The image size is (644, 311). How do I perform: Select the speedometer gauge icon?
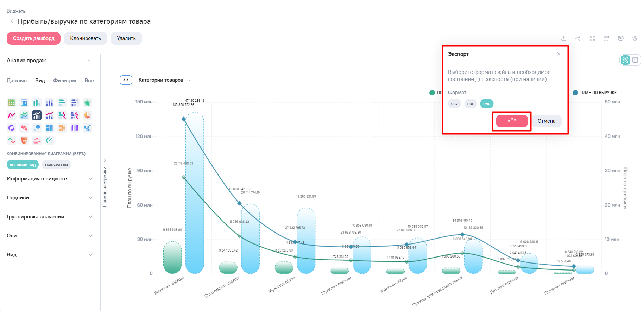click(x=49, y=140)
